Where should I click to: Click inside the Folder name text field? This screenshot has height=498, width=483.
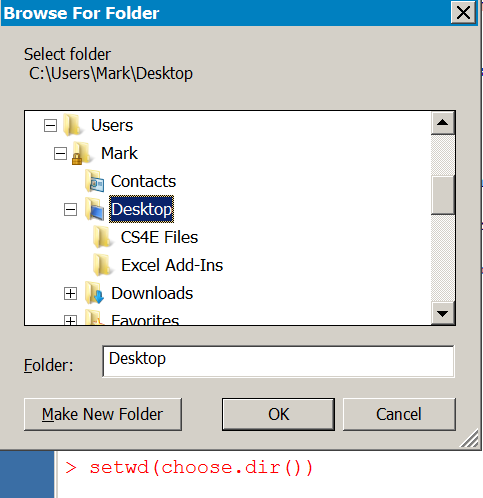278,362
